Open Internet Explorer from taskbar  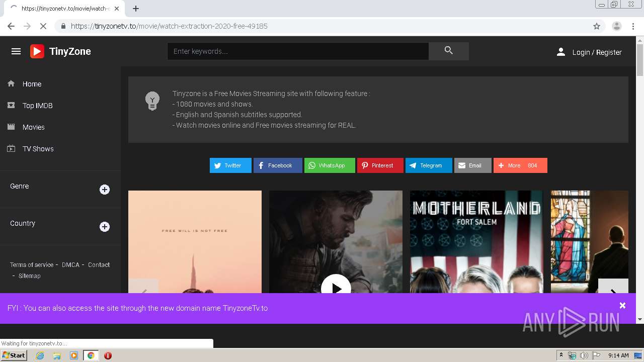pyautogui.click(x=40, y=355)
